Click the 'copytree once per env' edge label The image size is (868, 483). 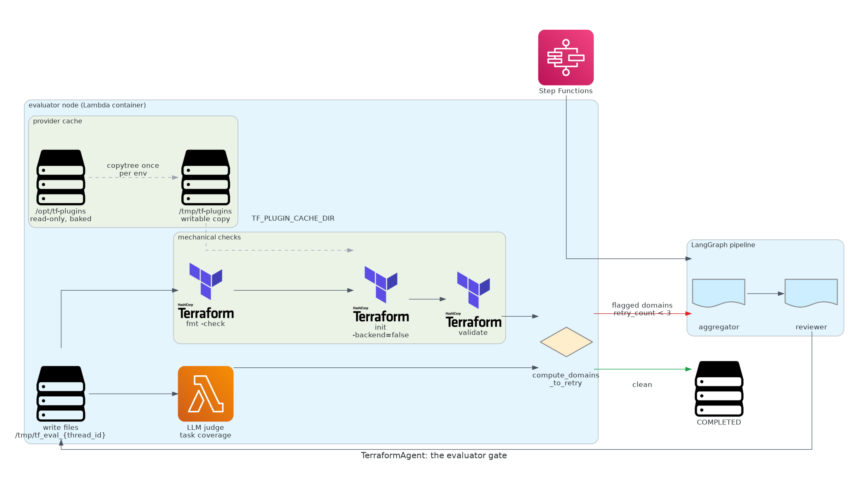(x=133, y=169)
